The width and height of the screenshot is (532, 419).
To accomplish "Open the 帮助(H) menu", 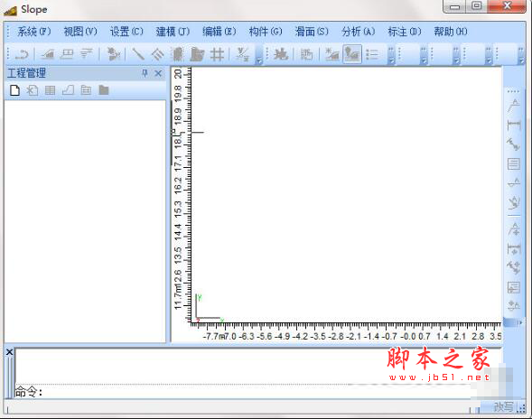I will (x=451, y=32).
